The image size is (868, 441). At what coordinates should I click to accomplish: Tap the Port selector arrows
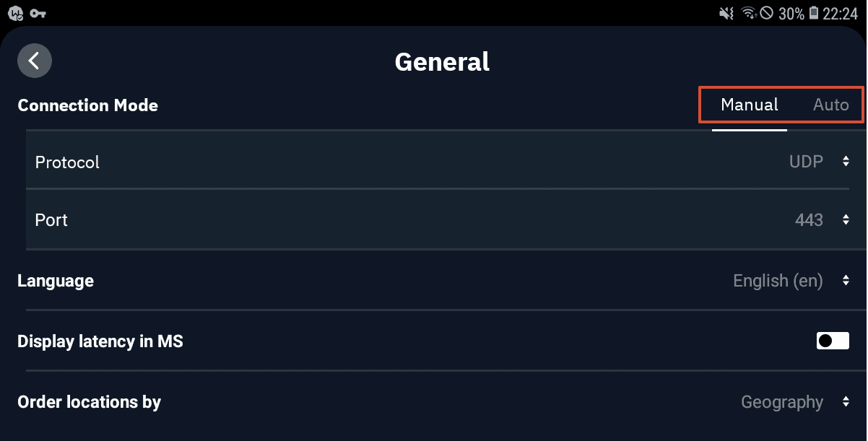(x=846, y=220)
